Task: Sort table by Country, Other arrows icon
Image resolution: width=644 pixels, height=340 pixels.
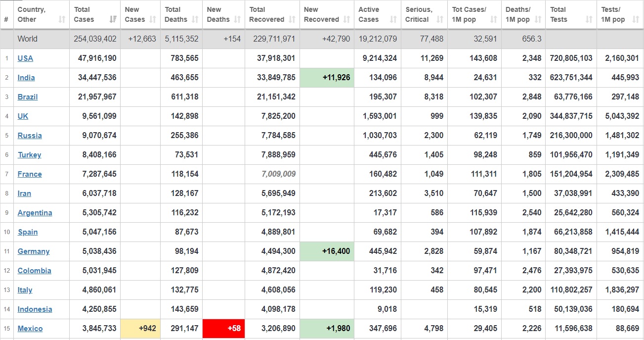Action: (62, 20)
